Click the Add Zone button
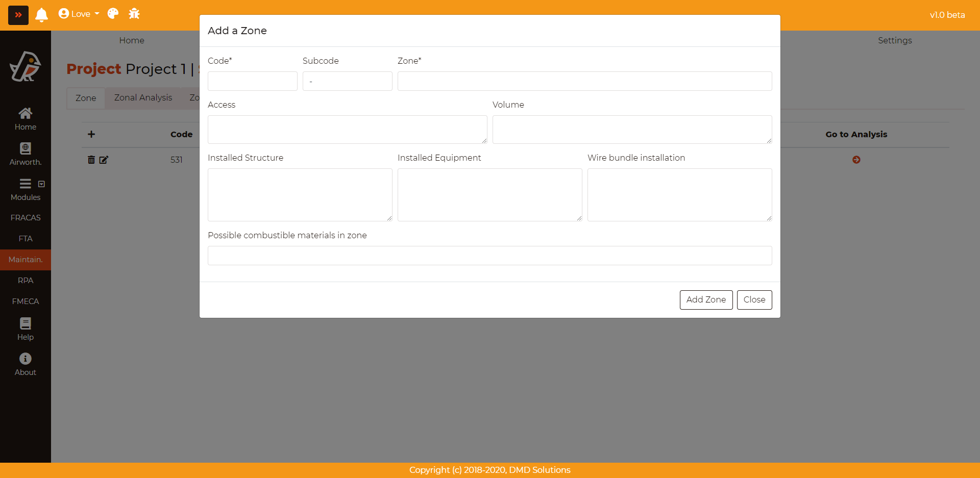 (x=705, y=299)
